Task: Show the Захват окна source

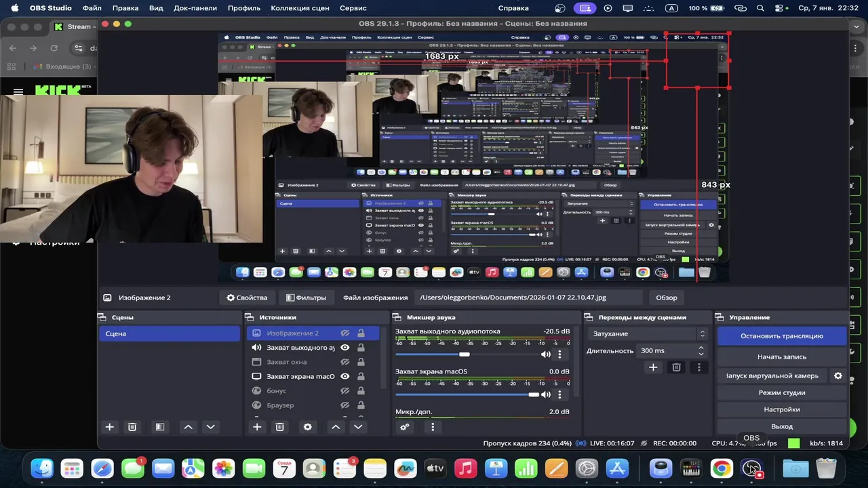Action: [344, 362]
